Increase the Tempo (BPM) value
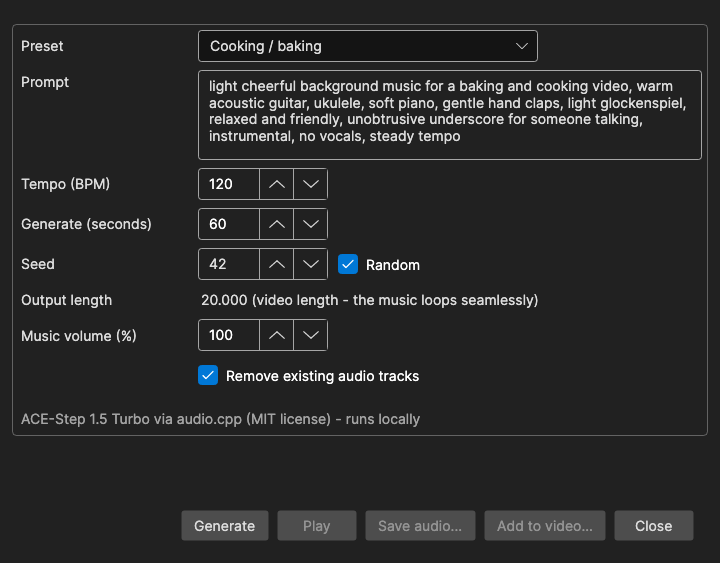The image size is (720, 563). [x=276, y=184]
